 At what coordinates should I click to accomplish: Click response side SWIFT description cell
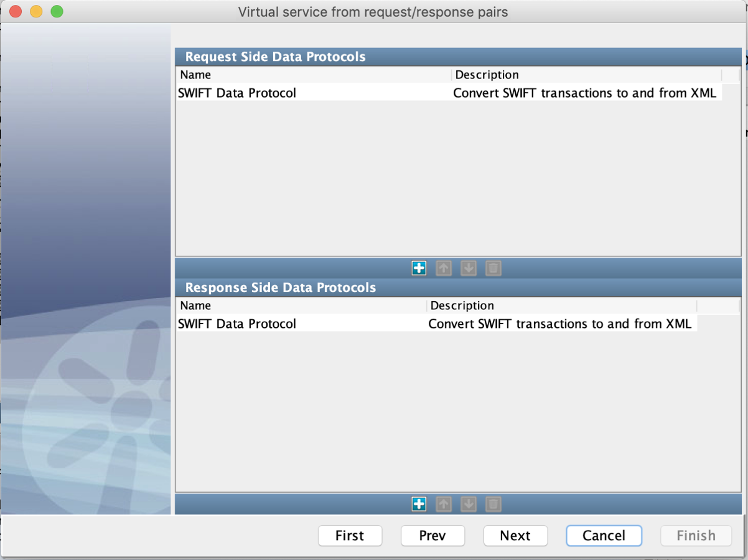coord(561,324)
